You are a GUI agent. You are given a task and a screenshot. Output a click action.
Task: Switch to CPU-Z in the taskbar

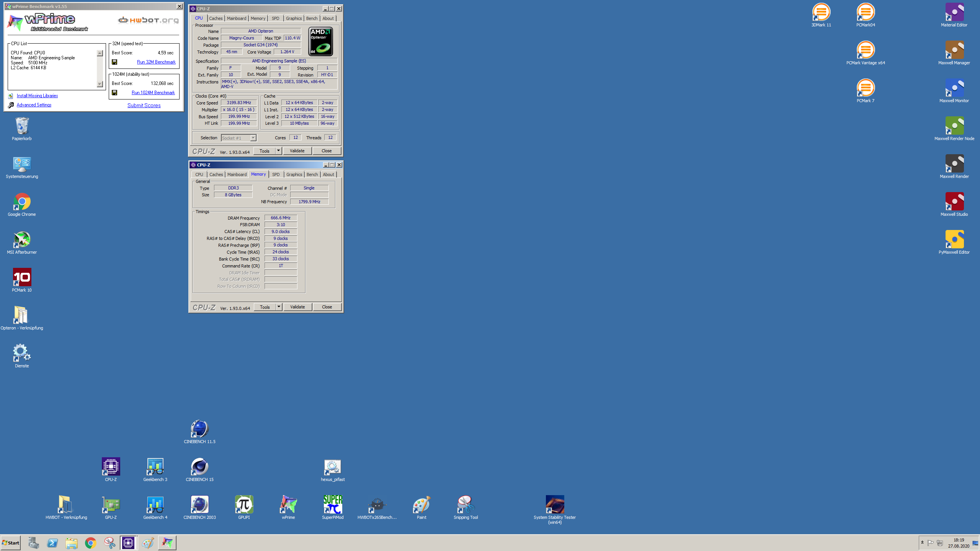click(128, 543)
